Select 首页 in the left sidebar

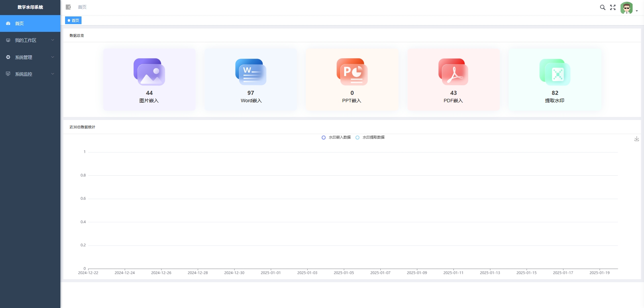[30, 23]
